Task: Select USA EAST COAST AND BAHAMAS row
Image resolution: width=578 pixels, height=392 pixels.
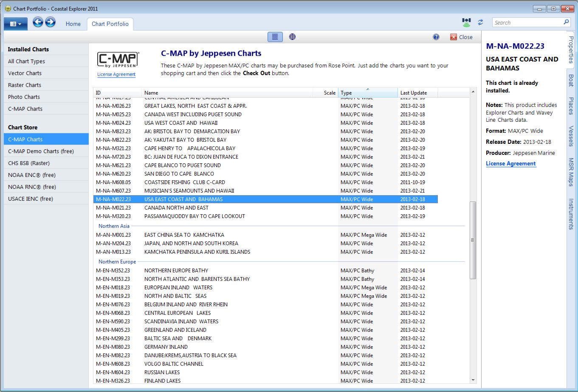Action: [265, 199]
